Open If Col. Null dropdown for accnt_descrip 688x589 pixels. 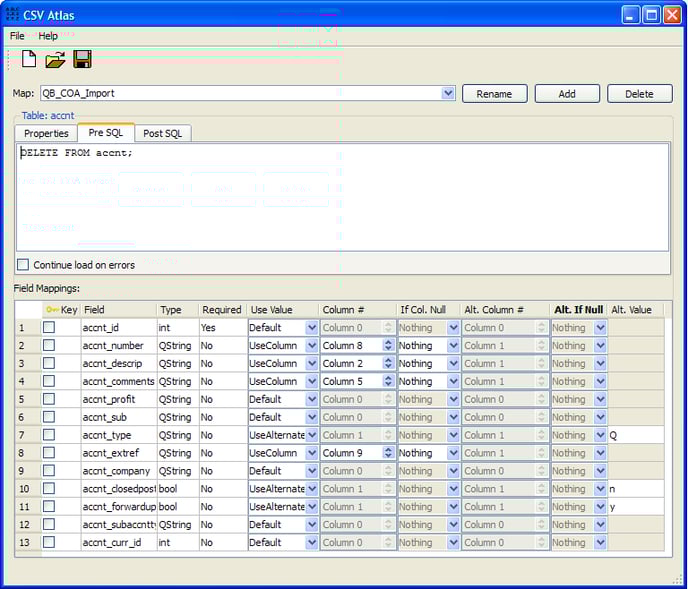coord(453,363)
